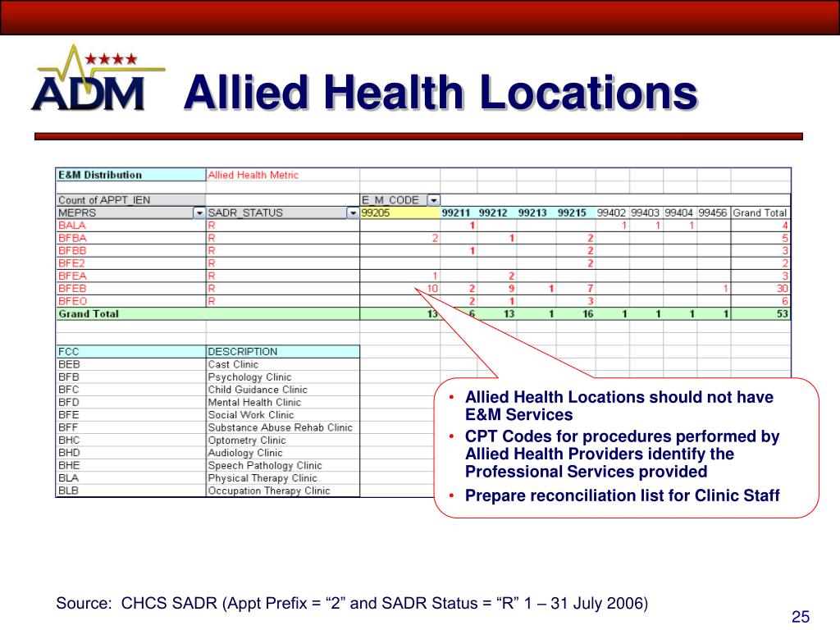Select the 'Child Guidance Clinic' description
Screen dimensions: 840x630
click(282, 390)
